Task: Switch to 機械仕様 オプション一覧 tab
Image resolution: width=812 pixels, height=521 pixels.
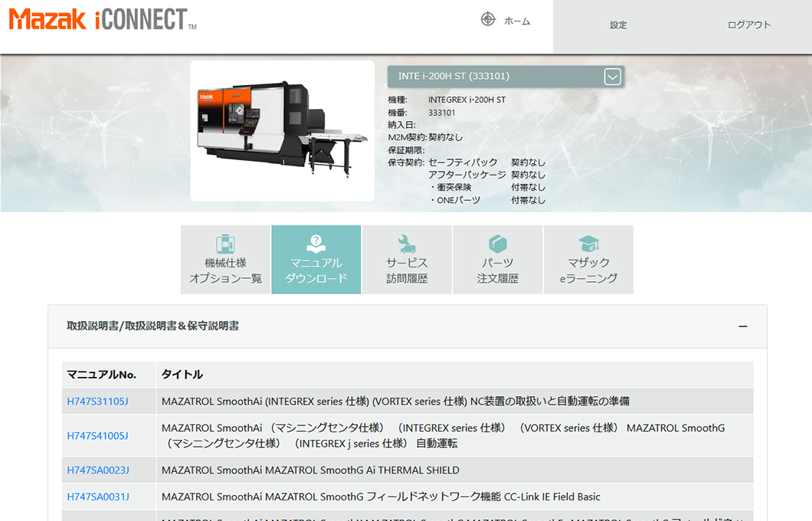Action: (225, 260)
